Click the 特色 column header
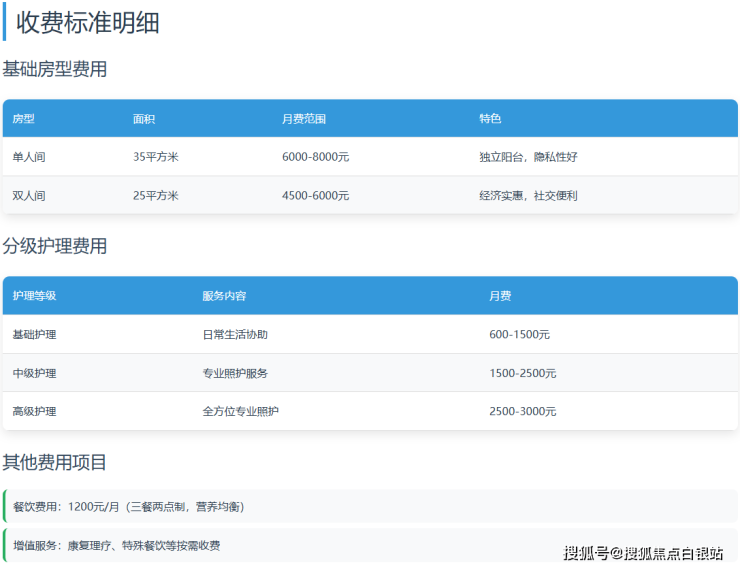The image size is (740, 569). [490, 119]
